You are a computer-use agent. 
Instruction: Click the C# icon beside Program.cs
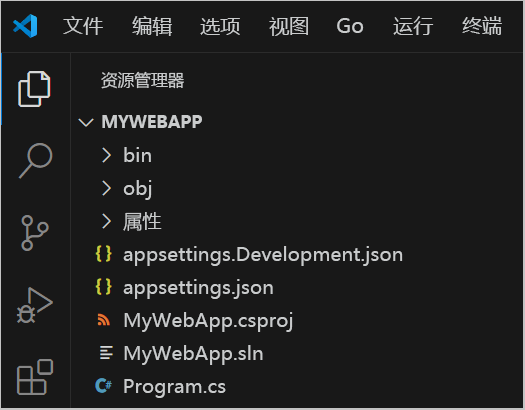103,386
